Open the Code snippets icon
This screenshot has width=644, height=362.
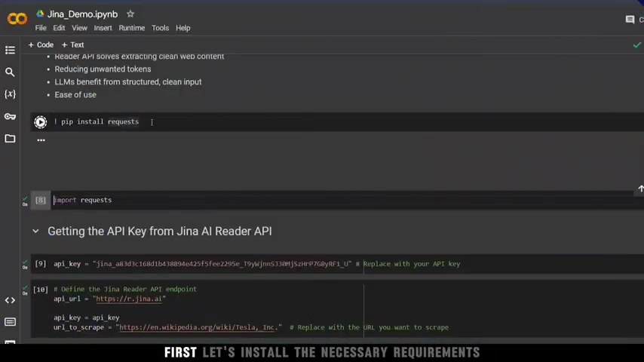click(10, 300)
